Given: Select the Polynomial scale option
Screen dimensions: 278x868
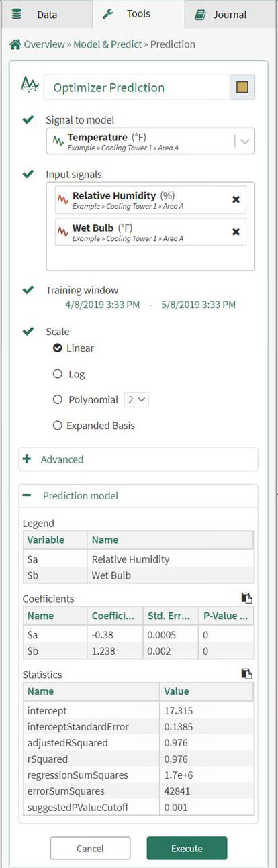Looking at the screenshot, I should pos(58,399).
